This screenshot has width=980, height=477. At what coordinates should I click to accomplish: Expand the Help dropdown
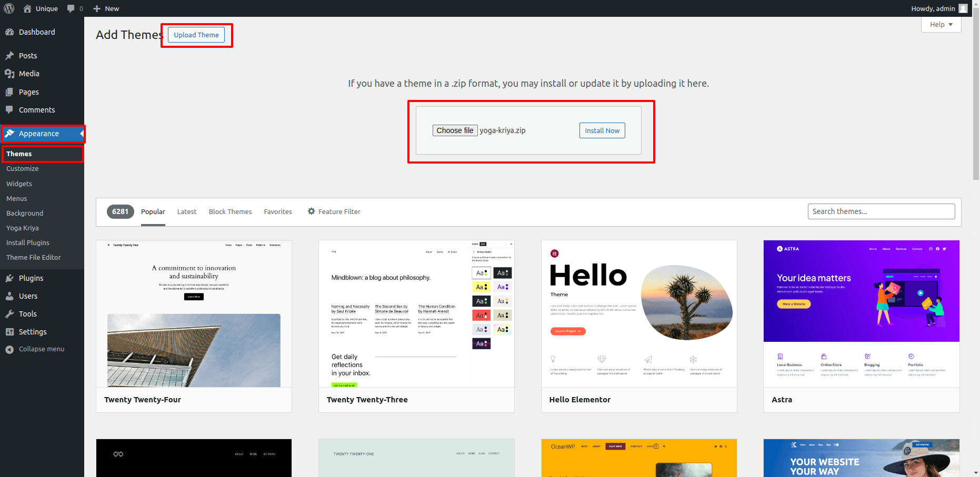[x=941, y=25]
